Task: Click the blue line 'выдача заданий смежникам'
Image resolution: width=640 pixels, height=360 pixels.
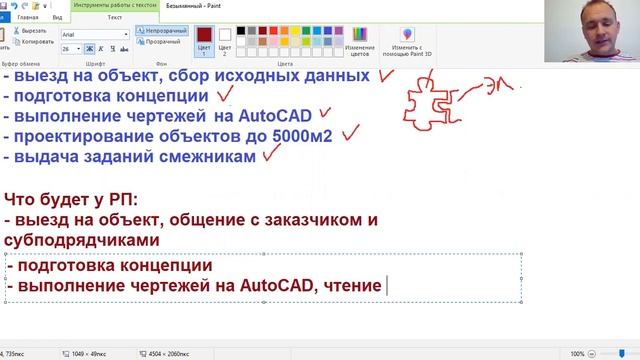Action: pos(130,156)
